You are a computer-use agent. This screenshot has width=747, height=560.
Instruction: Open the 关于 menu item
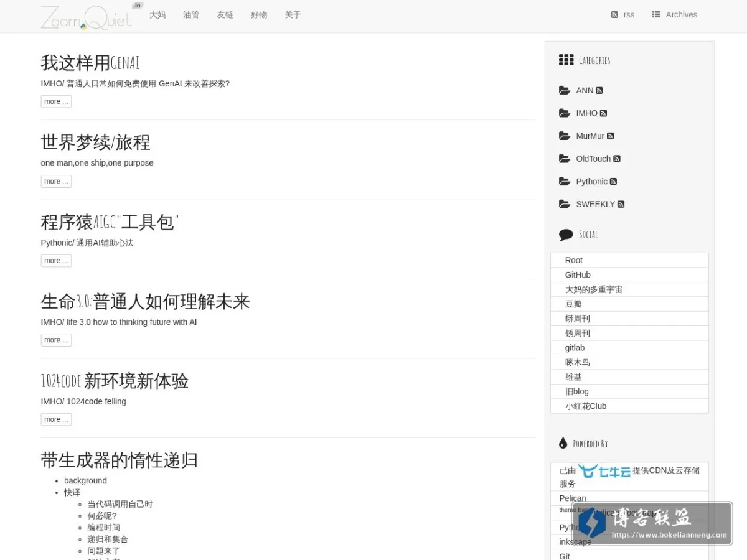pyautogui.click(x=293, y=15)
